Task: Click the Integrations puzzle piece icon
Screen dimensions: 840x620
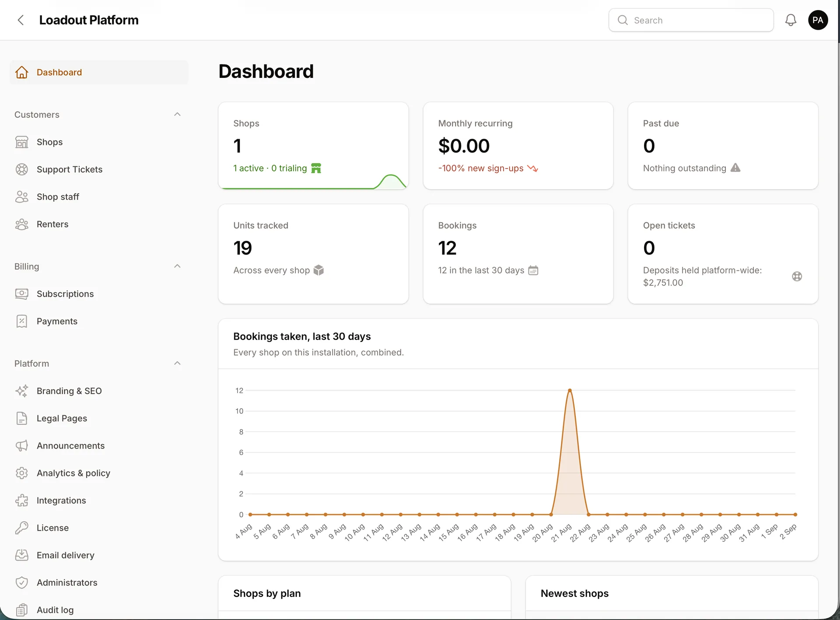Action: coord(21,500)
